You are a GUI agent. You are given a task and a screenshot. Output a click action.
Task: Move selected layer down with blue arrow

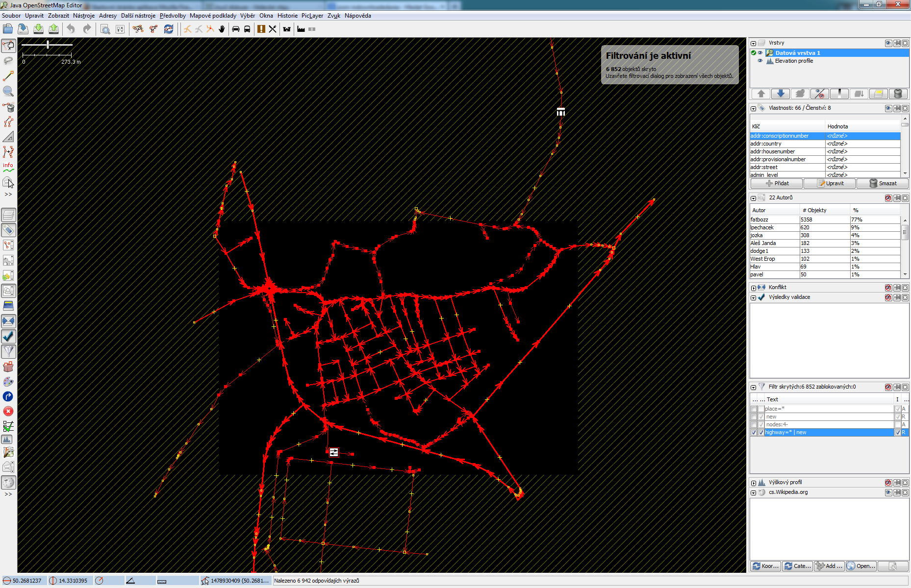pos(781,94)
